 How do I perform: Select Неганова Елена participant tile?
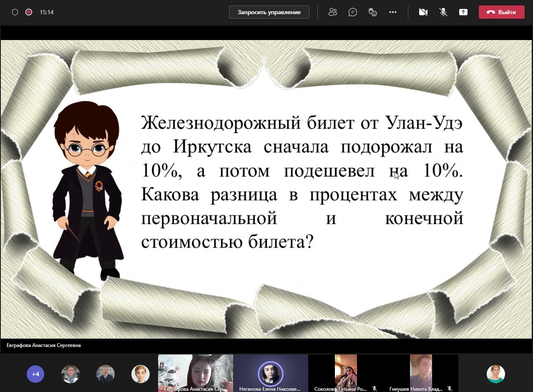pyautogui.click(x=270, y=373)
